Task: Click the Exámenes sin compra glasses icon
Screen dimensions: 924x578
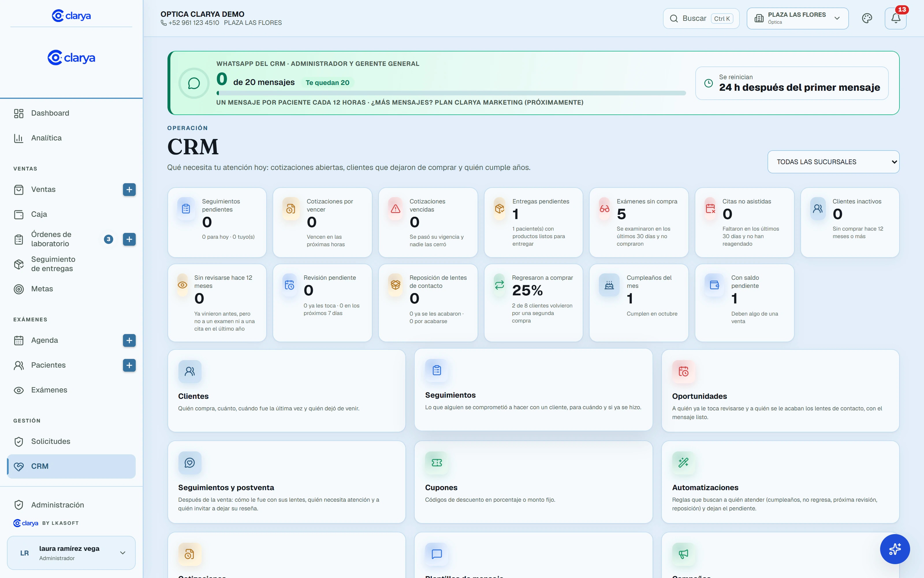Action: point(604,209)
